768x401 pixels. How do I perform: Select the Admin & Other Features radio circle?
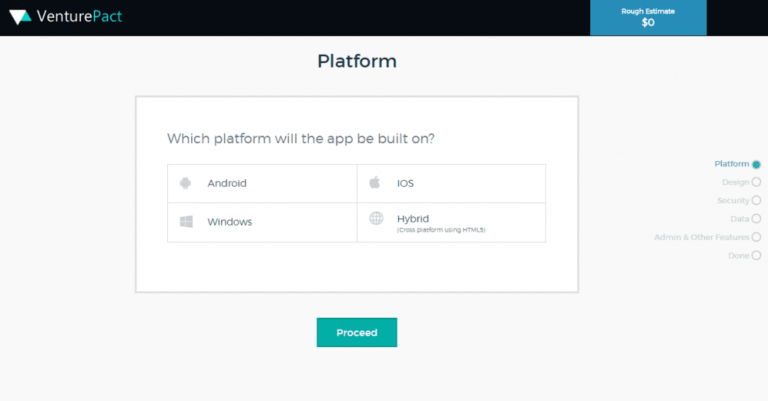point(756,237)
